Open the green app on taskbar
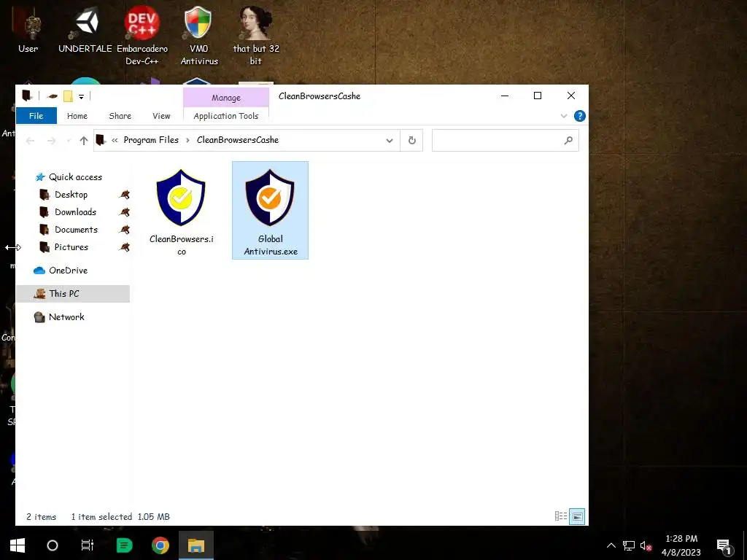The width and height of the screenshot is (747, 560). (124, 545)
